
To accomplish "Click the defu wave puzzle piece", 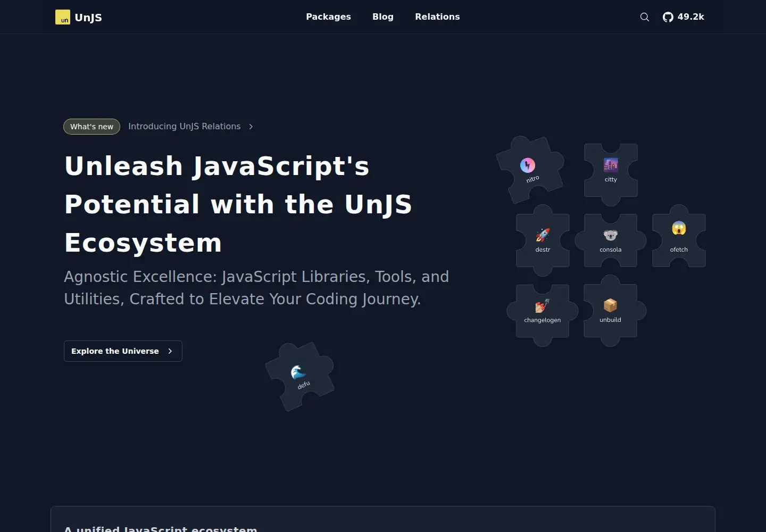I will coord(300,376).
